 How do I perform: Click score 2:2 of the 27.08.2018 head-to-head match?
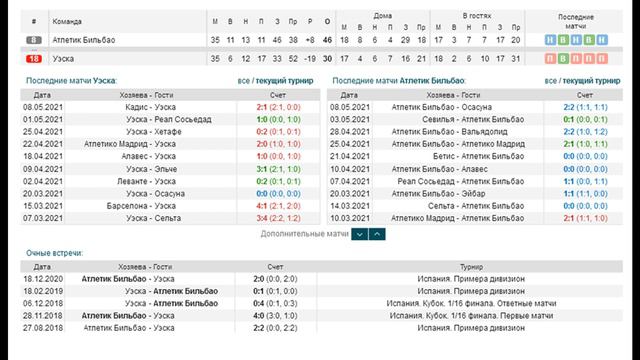[x=258, y=328]
